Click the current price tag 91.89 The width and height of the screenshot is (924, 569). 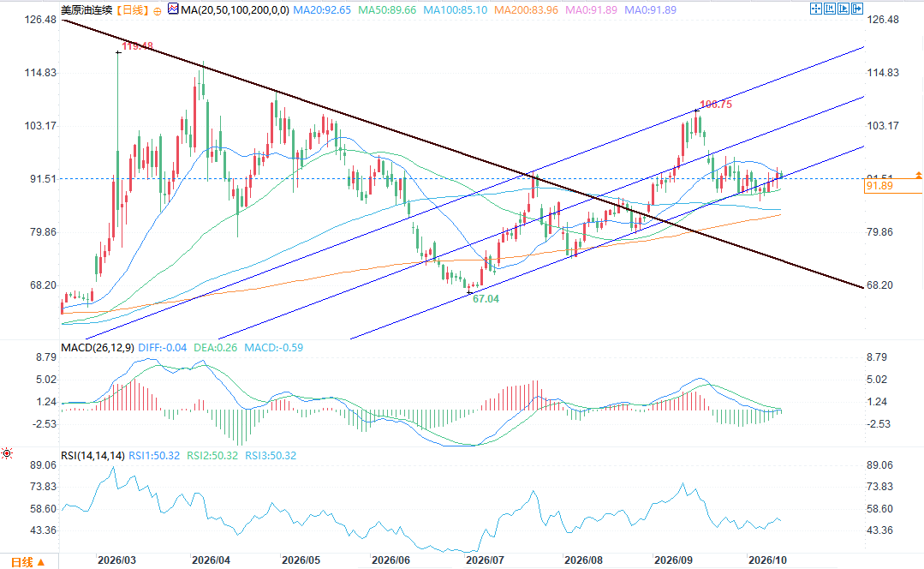[x=893, y=186]
